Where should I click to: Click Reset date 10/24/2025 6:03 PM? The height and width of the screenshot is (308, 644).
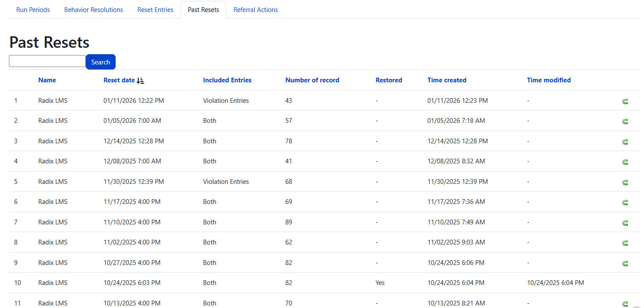click(x=132, y=283)
